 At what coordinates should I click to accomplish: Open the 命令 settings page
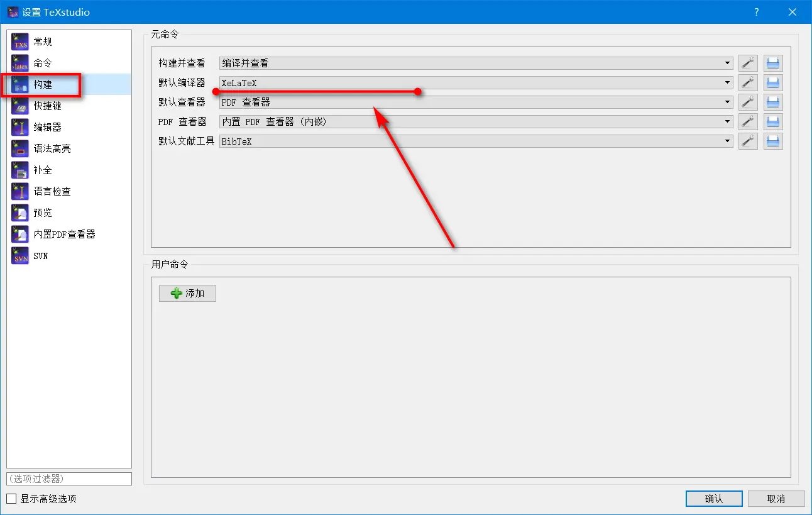pyautogui.click(x=69, y=64)
